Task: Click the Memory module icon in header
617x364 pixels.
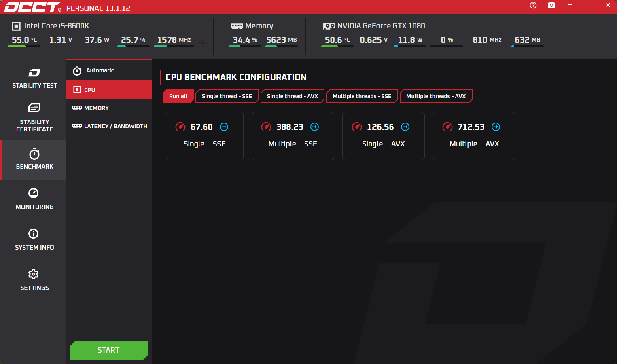Action: (237, 26)
